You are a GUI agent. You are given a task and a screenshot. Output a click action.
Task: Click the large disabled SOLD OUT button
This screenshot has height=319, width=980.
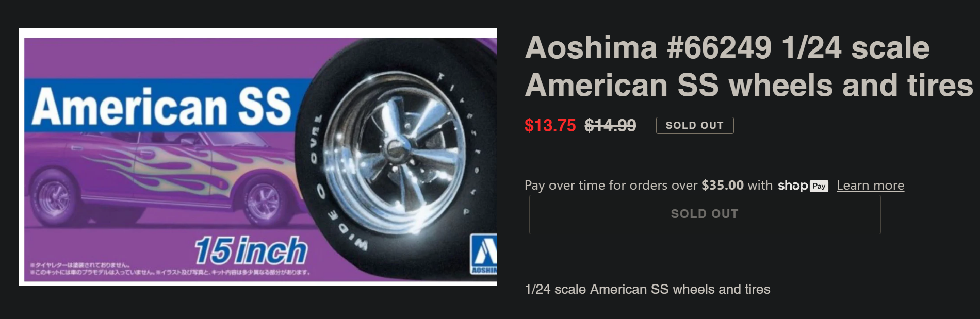[705, 214]
